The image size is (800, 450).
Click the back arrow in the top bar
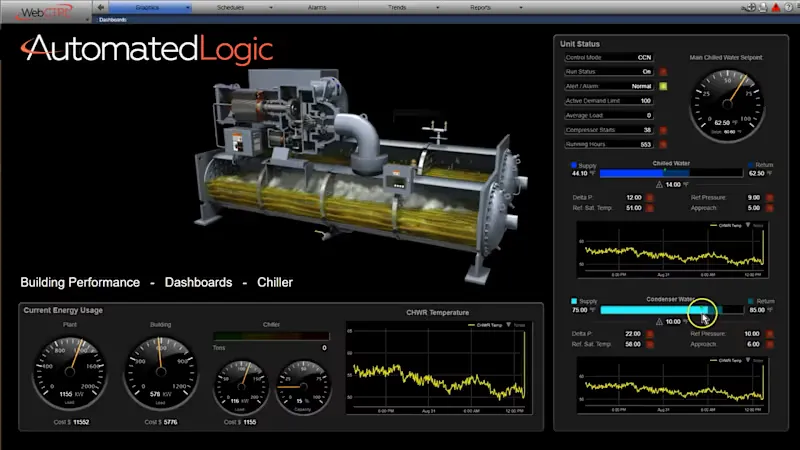101,7
